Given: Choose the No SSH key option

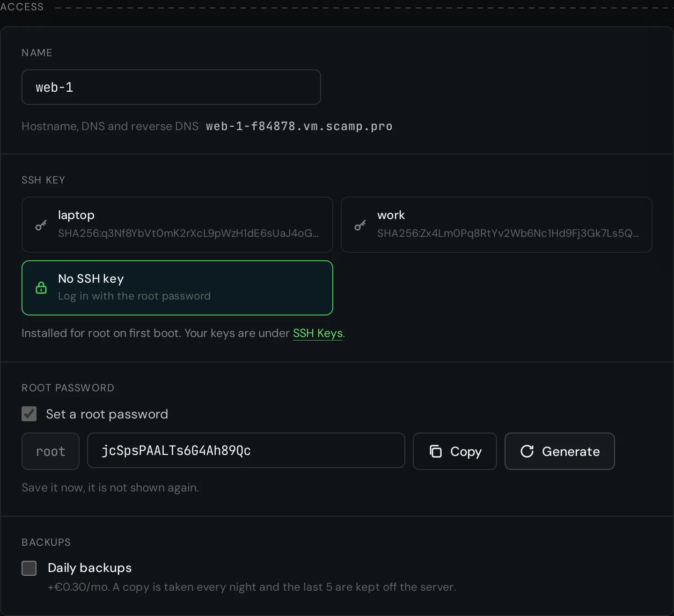Looking at the screenshot, I should (x=177, y=288).
